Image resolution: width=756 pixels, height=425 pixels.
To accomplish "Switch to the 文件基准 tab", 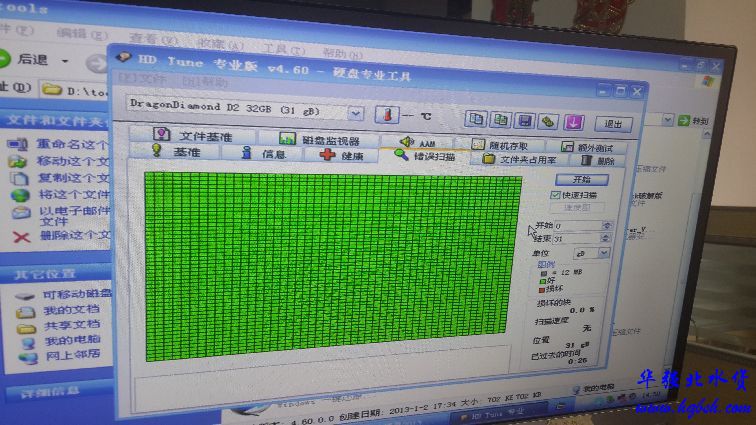I will click(193, 135).
